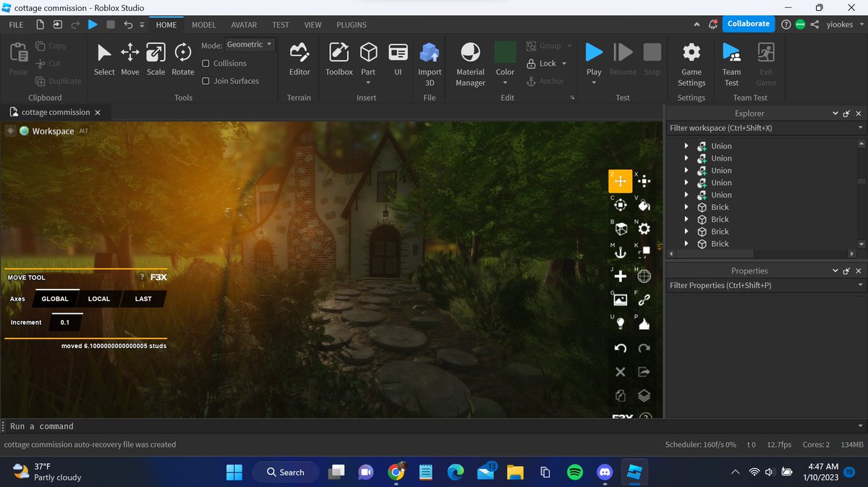This screenshot has height=487, width=868.
Task: Open the Color dropdown arrow
Action: [505, 82]
